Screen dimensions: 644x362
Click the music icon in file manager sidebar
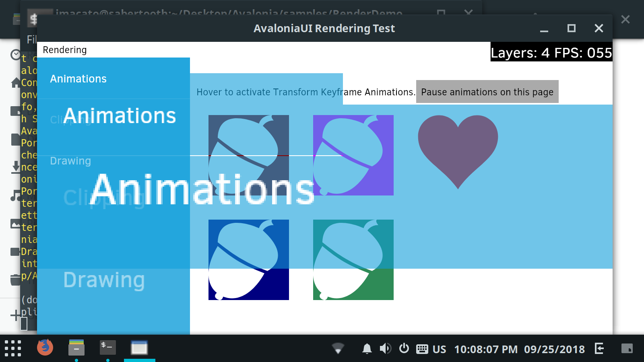(16, 195)
